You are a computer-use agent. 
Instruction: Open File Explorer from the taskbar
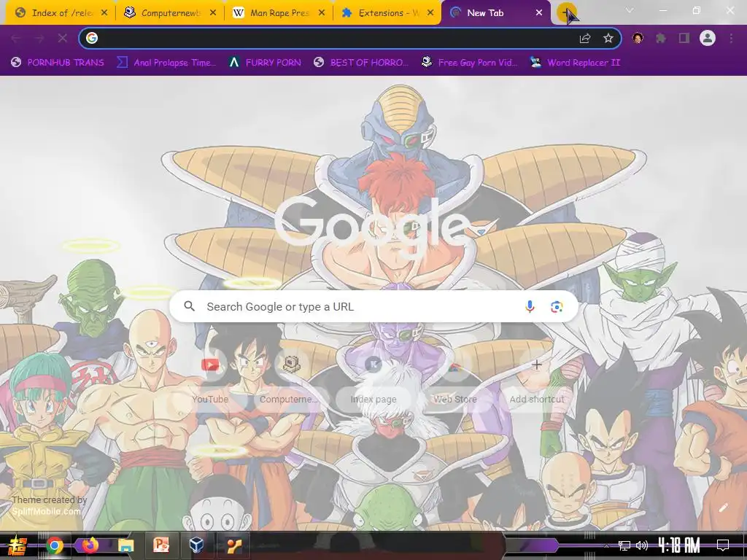tap(125, 545)
